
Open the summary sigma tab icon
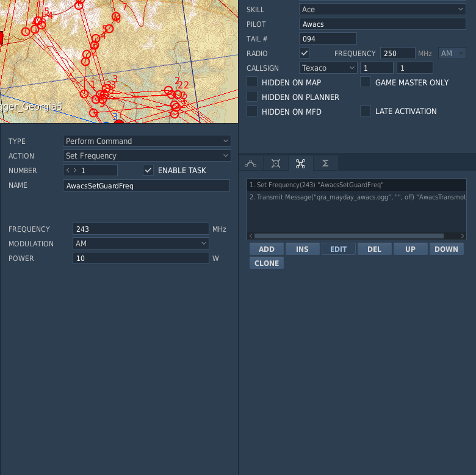coord(325,163)
